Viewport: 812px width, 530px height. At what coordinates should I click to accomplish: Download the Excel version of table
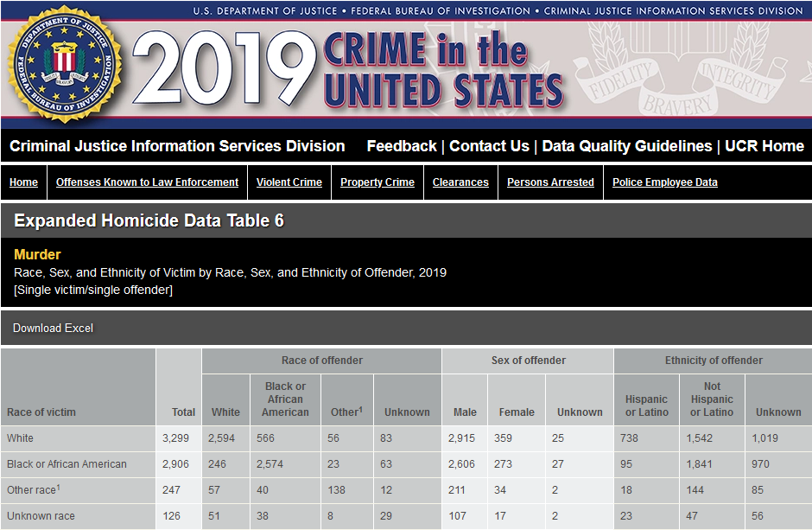(53, 329)
